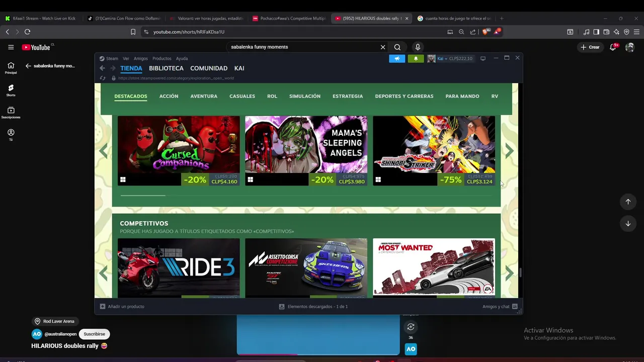Go back in the Steam store
This screenshot has height=362, width=644.
point(102,68)
